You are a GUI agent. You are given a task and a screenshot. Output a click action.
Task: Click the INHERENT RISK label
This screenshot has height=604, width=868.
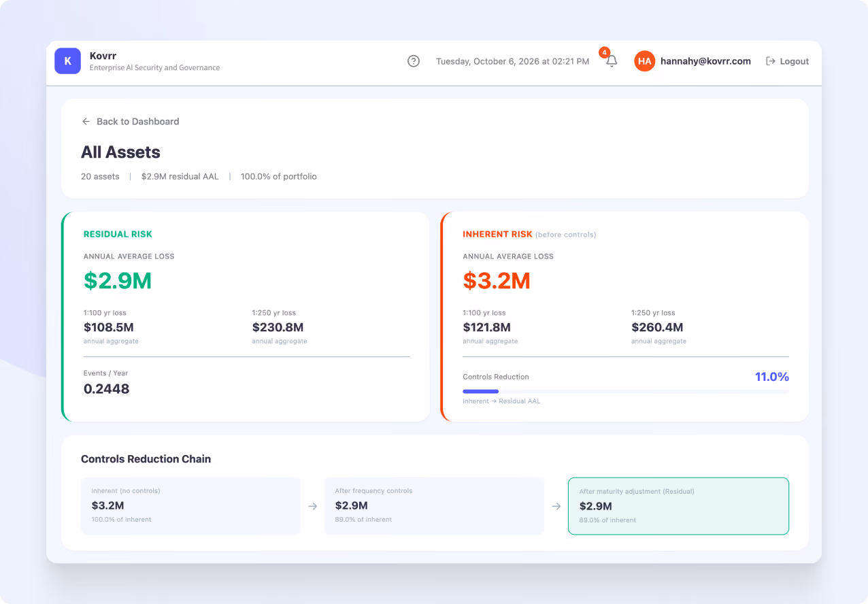[497, 234]
